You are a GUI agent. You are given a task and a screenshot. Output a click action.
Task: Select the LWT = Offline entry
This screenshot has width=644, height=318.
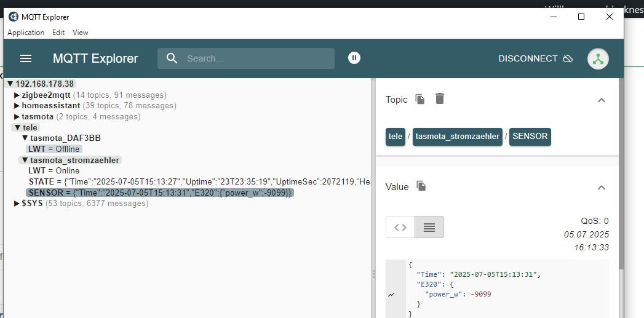click(54, 149)
